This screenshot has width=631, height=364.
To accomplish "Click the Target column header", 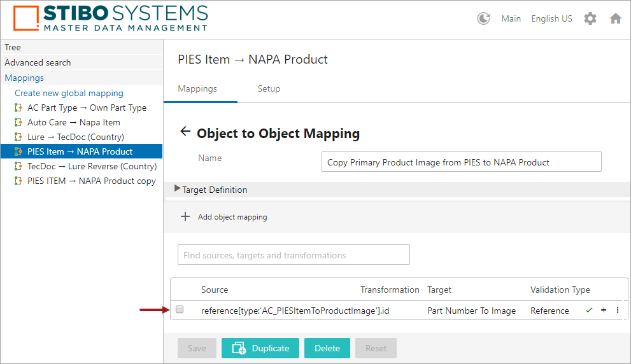I will pyautogui.click(x=439, y=290).
